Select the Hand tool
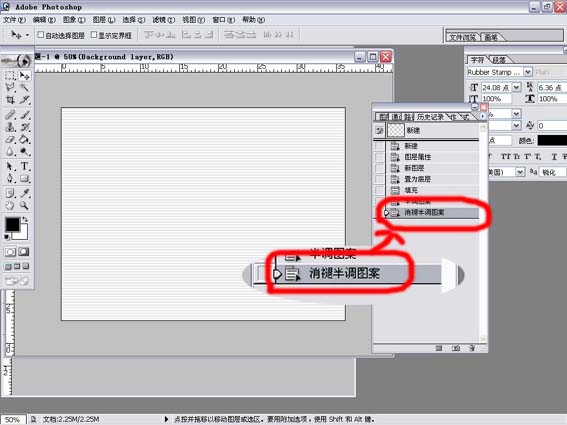 (x=10, y=205)
